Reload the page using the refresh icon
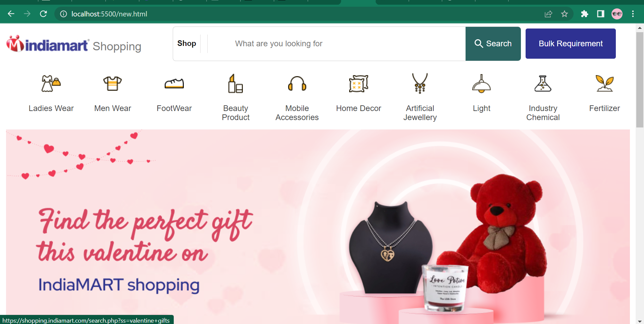644x324 pixels. (x=43, y=14)
